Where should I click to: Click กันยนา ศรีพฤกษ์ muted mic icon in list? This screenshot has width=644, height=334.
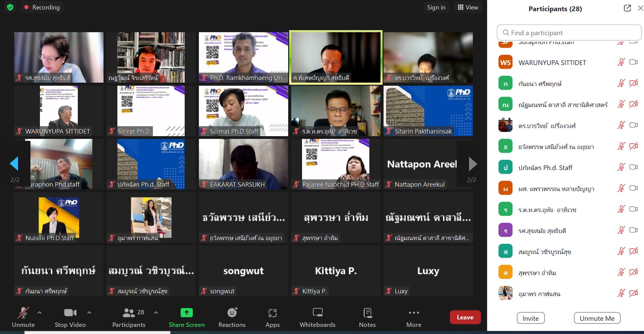tap(621, 83)
